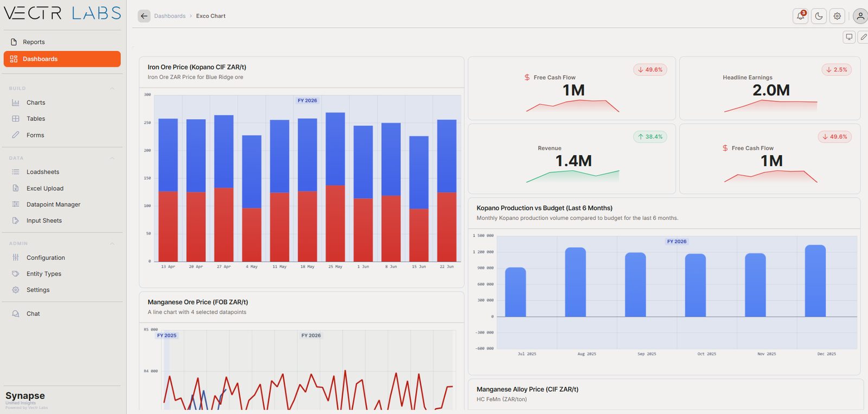Click the presentation monitor icon
Image resolution: width=868 pixels, height=414 pixels.
coord(849,37)
